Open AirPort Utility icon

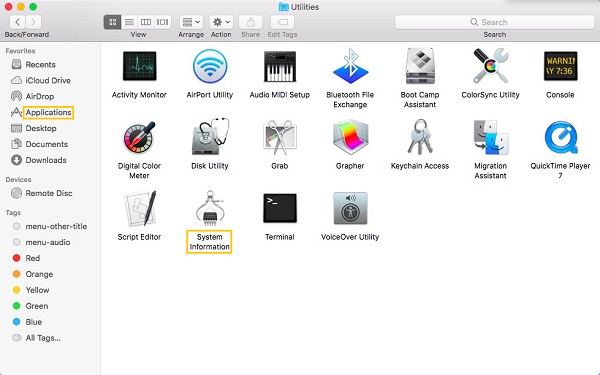coord(210,66)
